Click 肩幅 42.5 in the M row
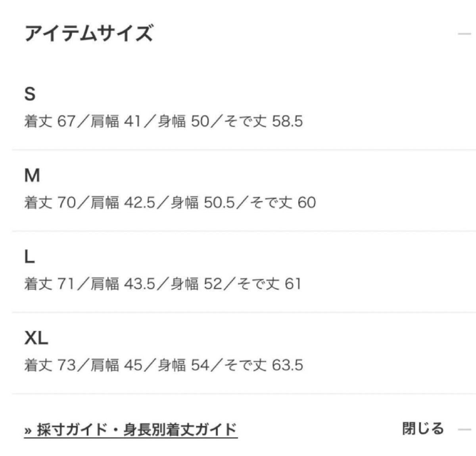 click(123, 203)
